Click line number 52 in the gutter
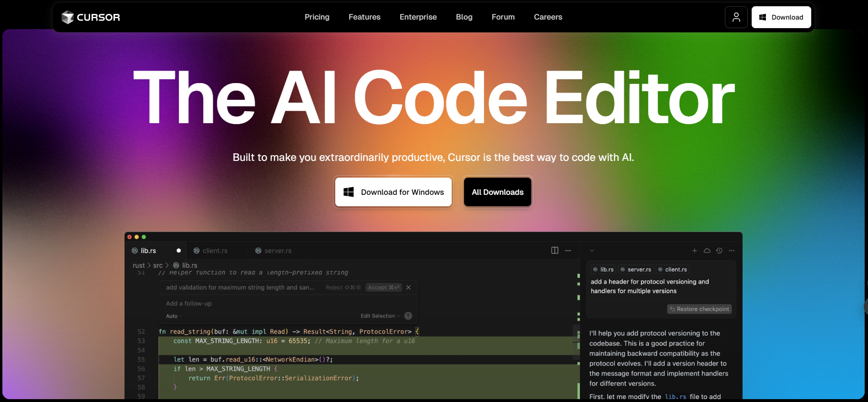This screenshot has width=868, height=402. click(141, 331)
